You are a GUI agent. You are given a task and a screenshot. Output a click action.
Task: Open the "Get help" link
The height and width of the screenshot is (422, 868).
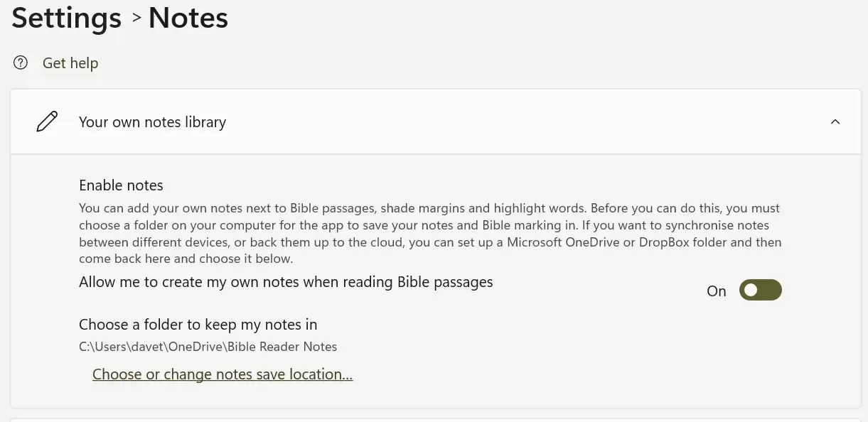[70, 63]
